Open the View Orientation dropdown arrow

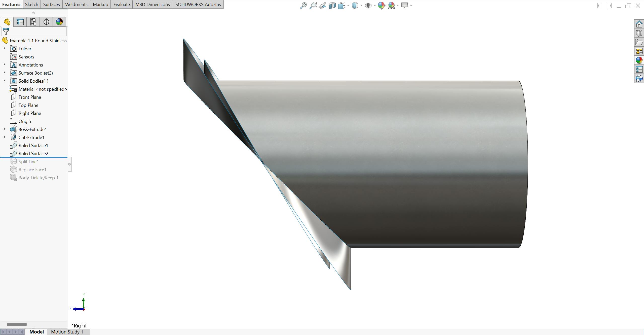pos(348,5)
